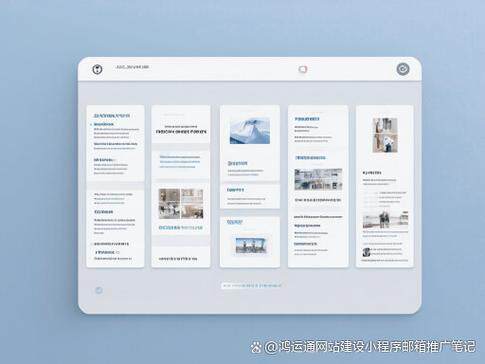Click the circular refresh icon in header right
The height and width of the screenshot is (364, 485).
pos(403,69)
